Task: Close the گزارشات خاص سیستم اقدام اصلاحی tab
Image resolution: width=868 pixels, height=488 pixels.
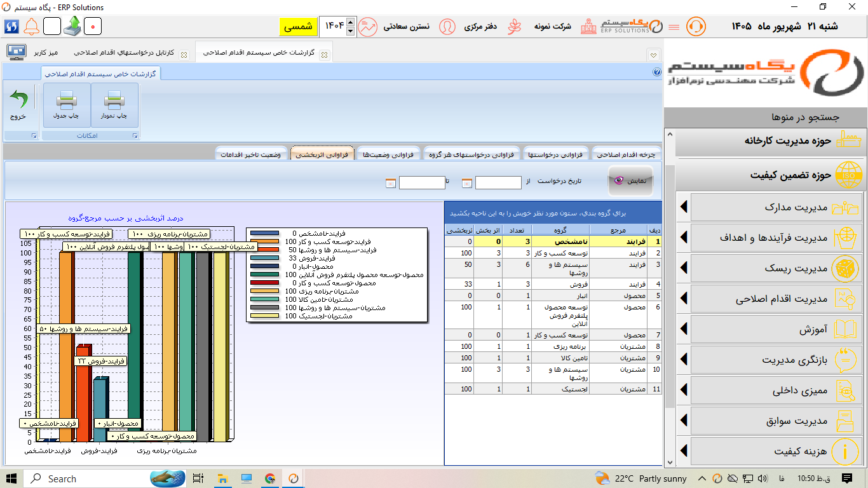Action: tap(325, 55)
